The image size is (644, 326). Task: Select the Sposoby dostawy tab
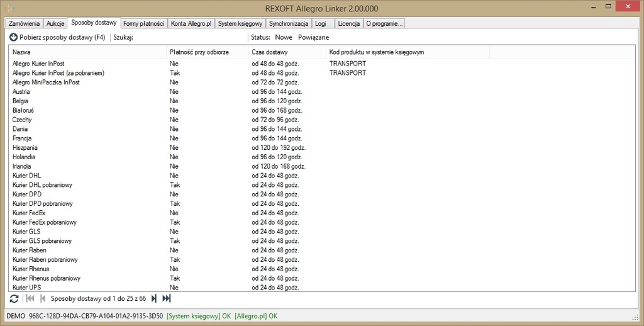click(x=94, y=23)
